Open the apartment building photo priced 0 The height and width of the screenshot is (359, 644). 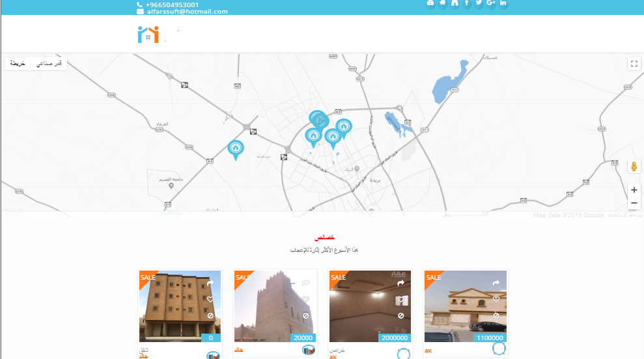[x=180, y=306]
